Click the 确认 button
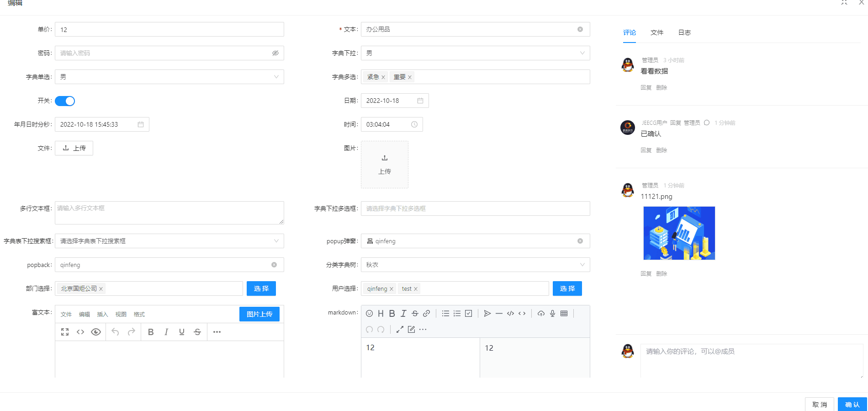Image resolution: width=868 pixels, height=411 pixels. point(852,405)
